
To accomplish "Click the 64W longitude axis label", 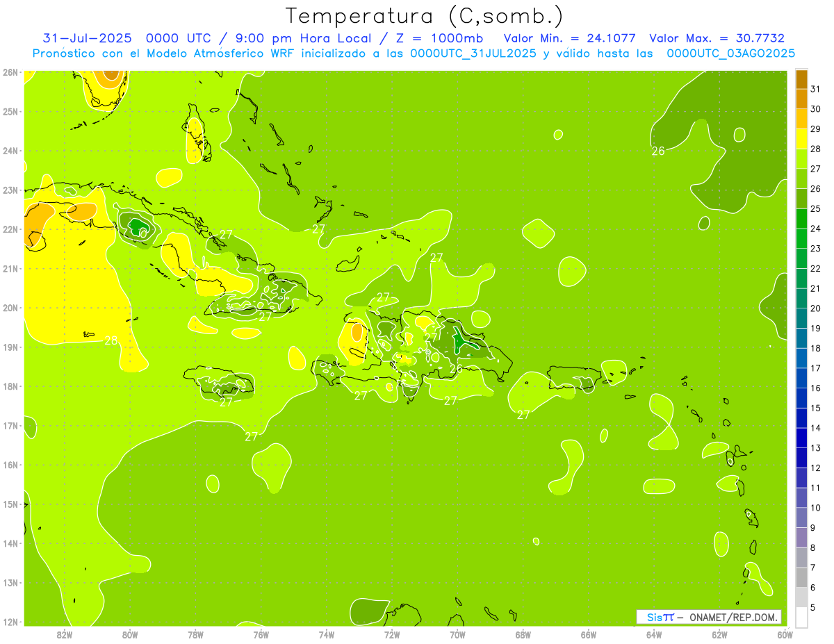I will click(x=654, y=635).
